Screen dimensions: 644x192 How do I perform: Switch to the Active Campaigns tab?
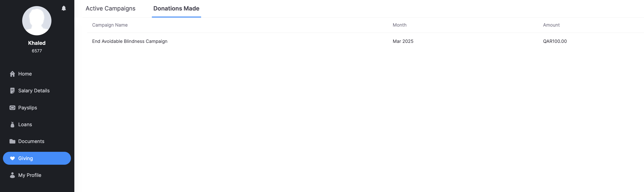click(x=110, y=9)
